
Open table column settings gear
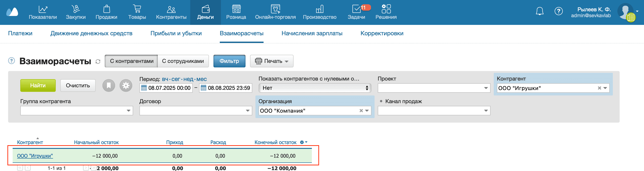(303, 142)
